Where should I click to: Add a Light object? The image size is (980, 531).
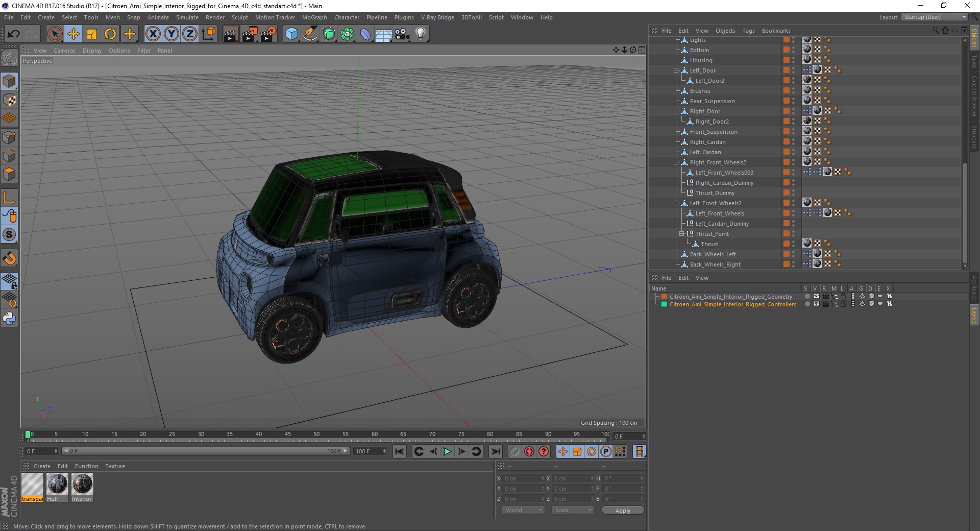421,34
